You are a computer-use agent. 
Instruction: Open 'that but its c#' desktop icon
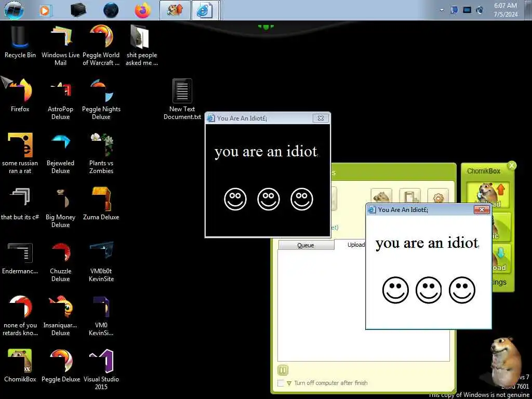click(20, 204)
